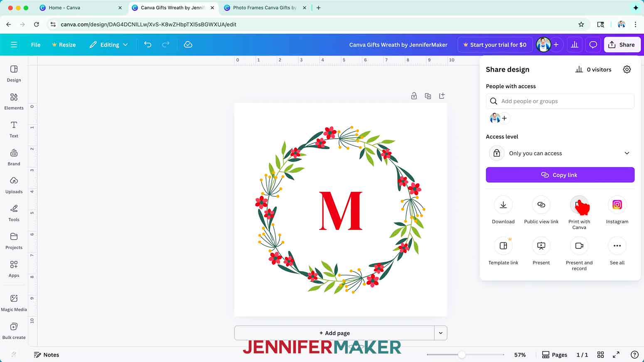Add a new page using icon above canvas
This screenshot has height=362, width=644.
pos(442,96)
